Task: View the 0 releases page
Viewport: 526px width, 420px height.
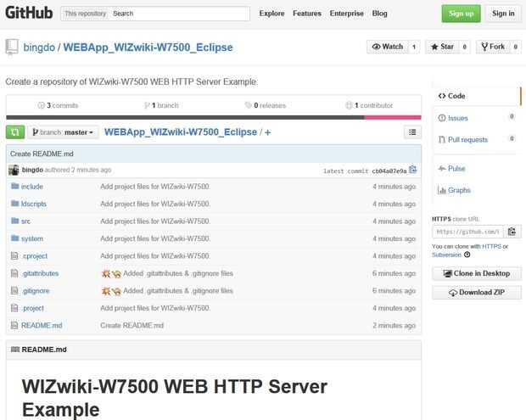Action: click(266, 105)
